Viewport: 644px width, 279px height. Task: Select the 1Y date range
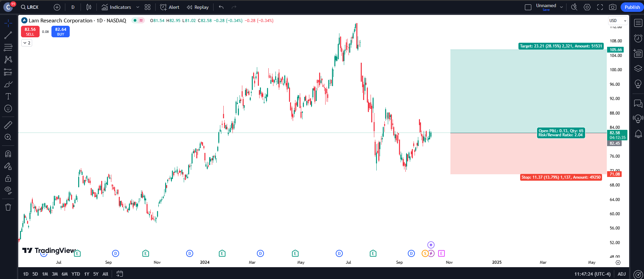87,274
